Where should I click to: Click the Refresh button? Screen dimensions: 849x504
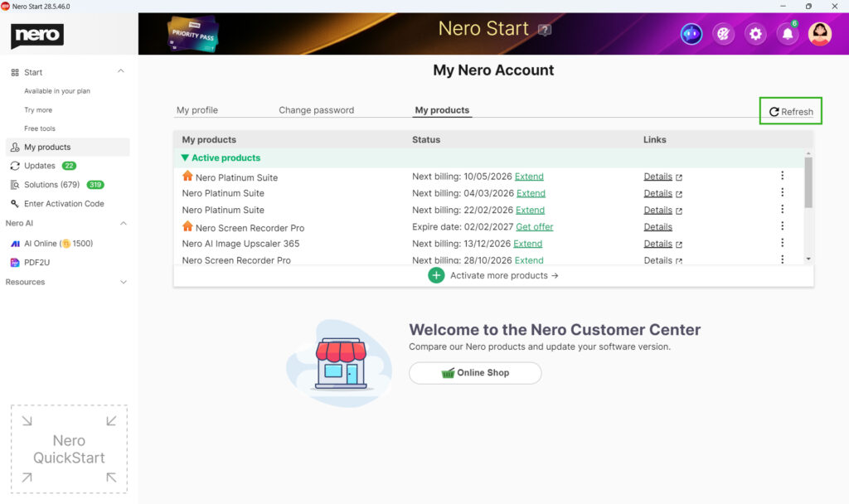(790, 110)
